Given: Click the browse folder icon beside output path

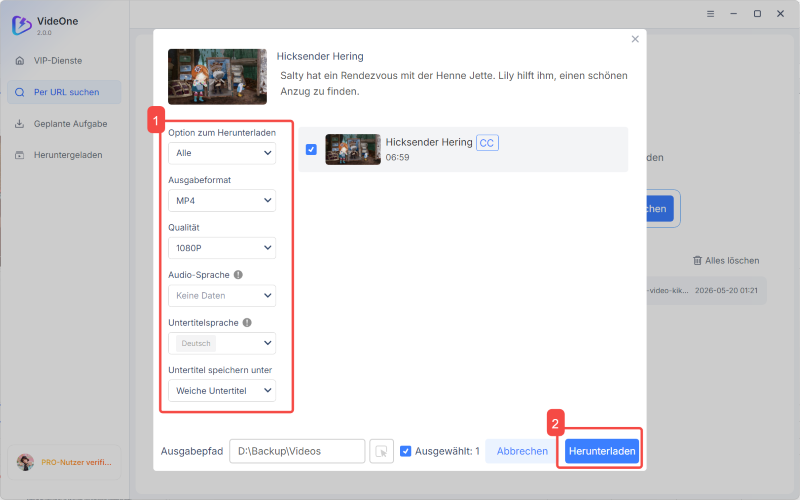Looking at the screenshot, I should (x=382, y=452).
